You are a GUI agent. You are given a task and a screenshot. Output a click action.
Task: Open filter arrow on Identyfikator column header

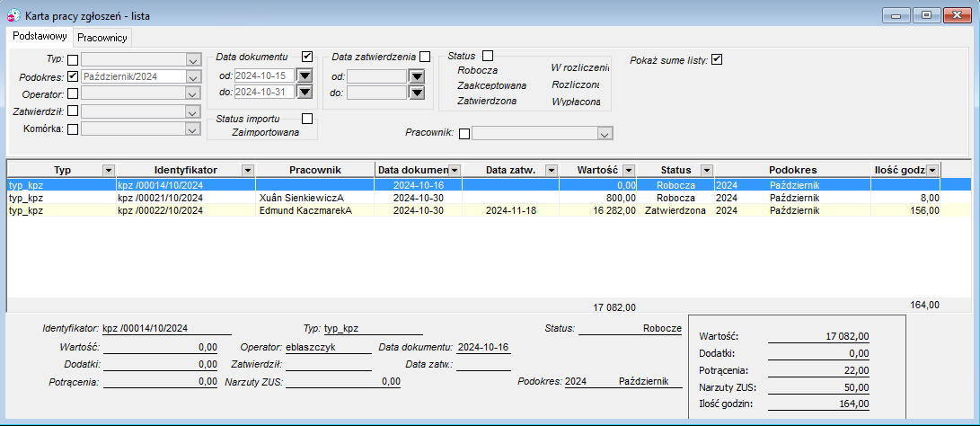click(x=248, y=170)
